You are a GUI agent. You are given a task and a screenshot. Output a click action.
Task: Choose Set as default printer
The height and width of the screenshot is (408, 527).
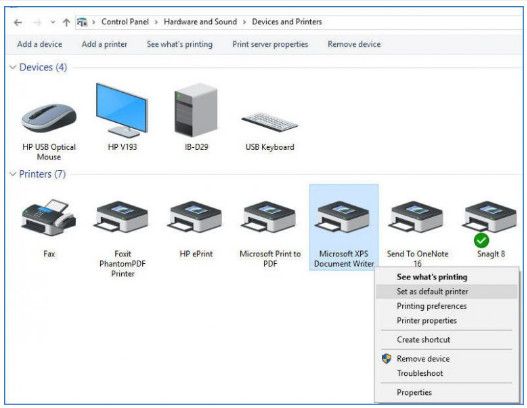tap(446, 291)
